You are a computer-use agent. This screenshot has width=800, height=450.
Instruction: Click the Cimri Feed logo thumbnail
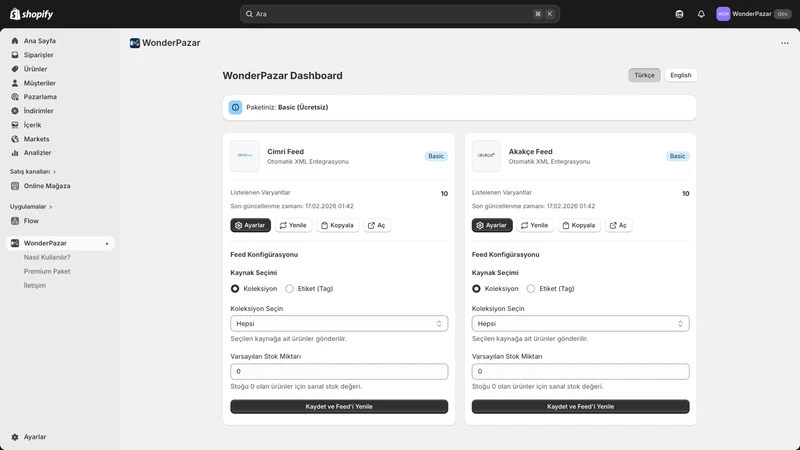click(x=245, y=156)
